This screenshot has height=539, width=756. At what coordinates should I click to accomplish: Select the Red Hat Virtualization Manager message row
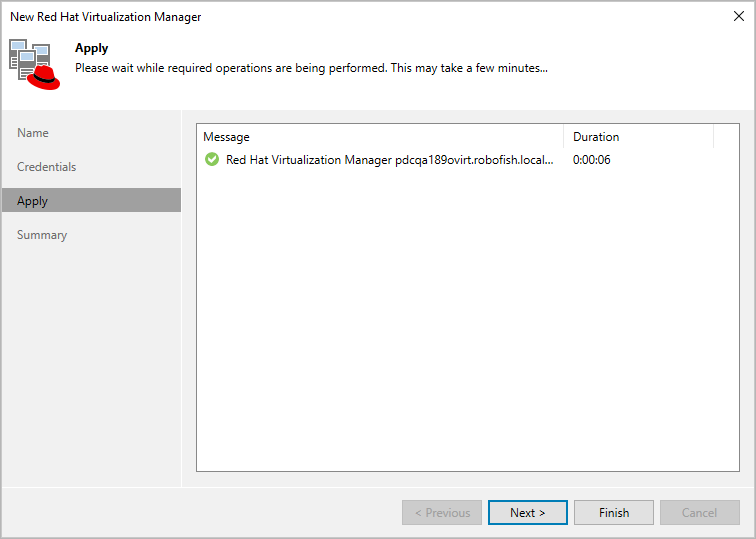tap(389, 160)
